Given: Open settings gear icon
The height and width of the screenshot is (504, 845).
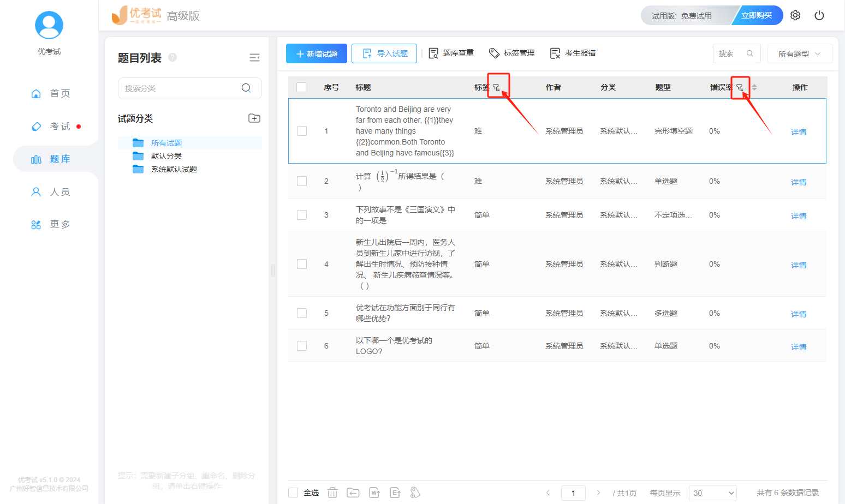Looking at the screenshot, I should 795,15.
